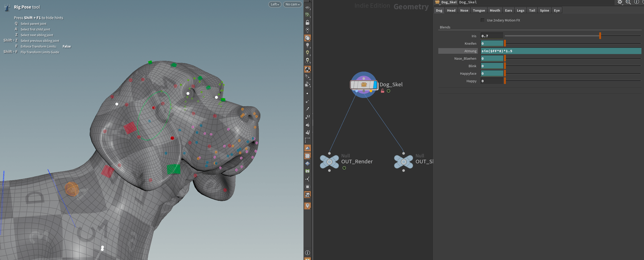Image resolution: width=644 pixels, height=260 pixels.
Task: Click the Iris slider handle
Action: tap(600, 36)
